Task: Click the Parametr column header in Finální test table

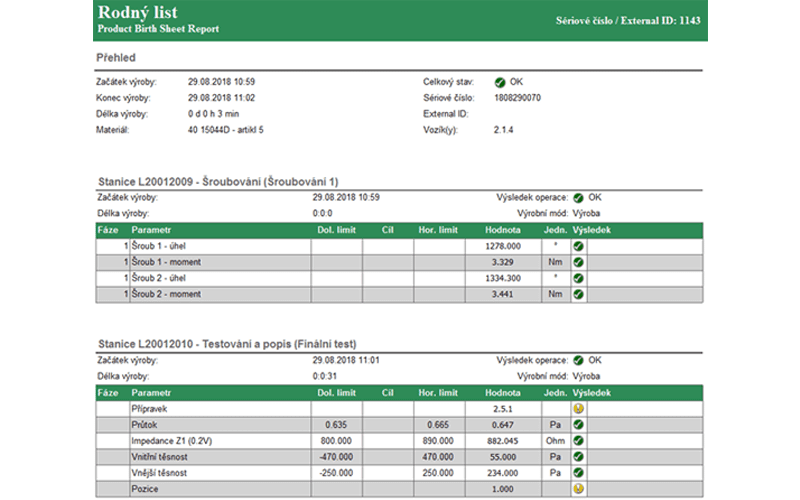Action: click(152, 393)
